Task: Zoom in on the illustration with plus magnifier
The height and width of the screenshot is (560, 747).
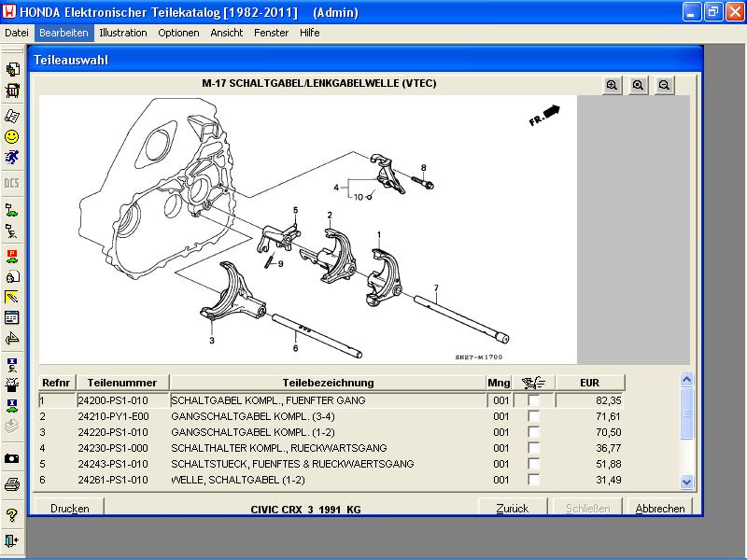Action: (613, 85)
